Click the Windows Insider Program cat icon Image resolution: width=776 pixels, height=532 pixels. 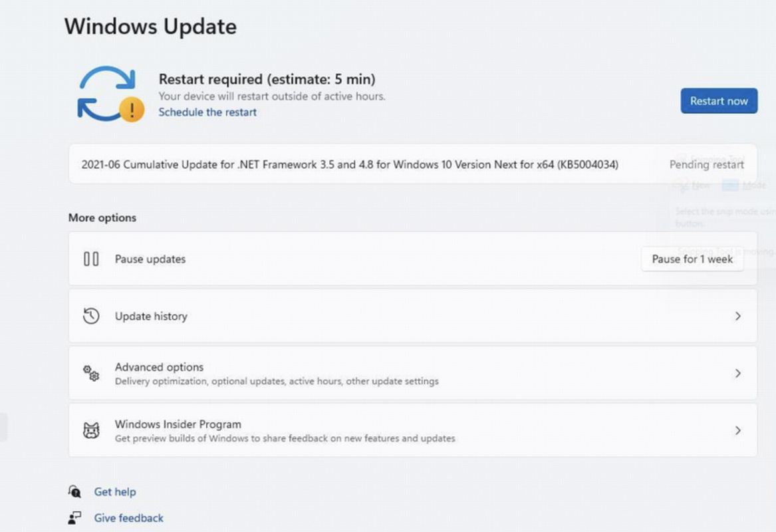tap(91, 430)
